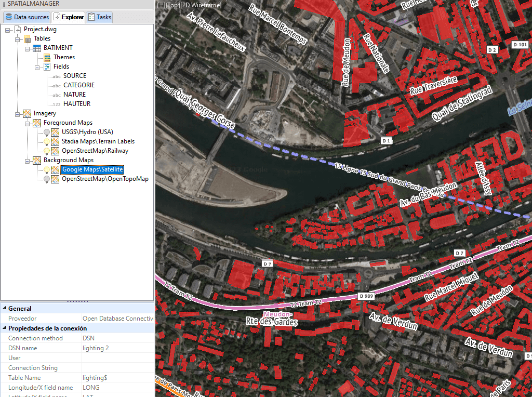The width and height of the screenshot is (532, 397).
Task: Open the [-] viewport controls menu
Action: [161, 5]
